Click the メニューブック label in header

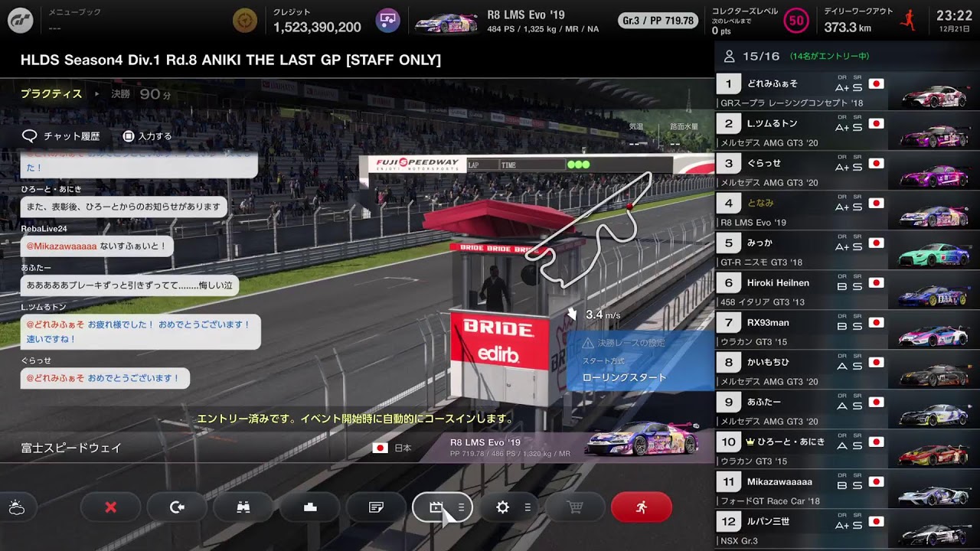tap(74, 12)
